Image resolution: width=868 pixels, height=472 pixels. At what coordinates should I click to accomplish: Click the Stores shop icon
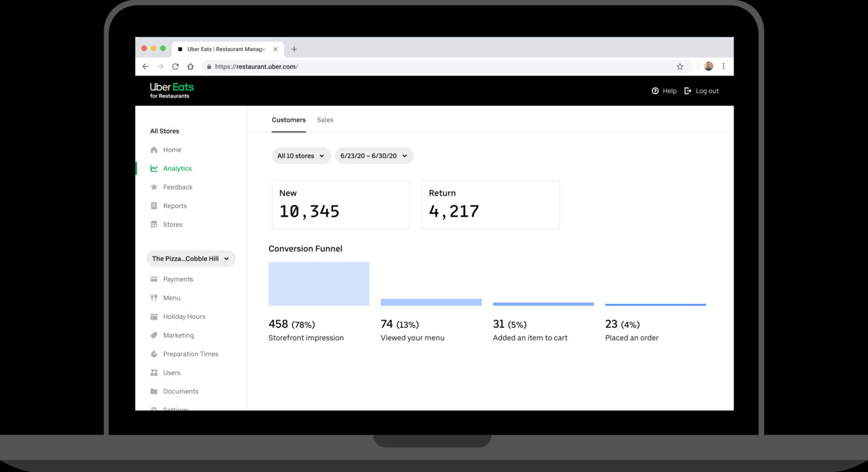coord(154,225)
